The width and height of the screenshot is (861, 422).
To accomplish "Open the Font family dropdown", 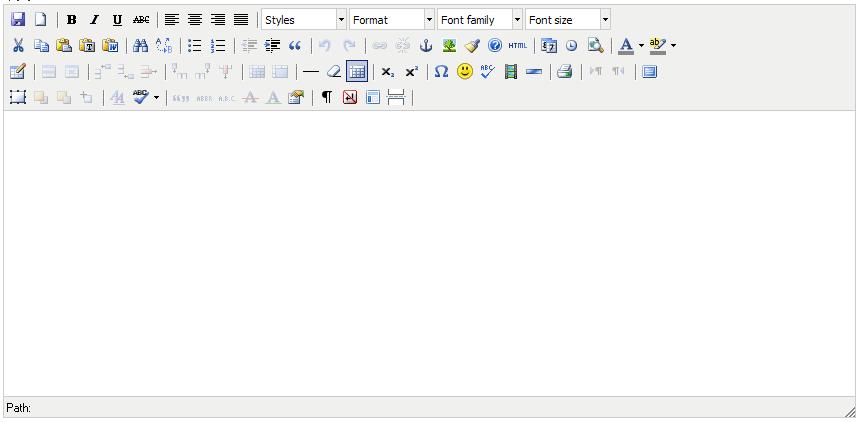I will coord(479,20).
